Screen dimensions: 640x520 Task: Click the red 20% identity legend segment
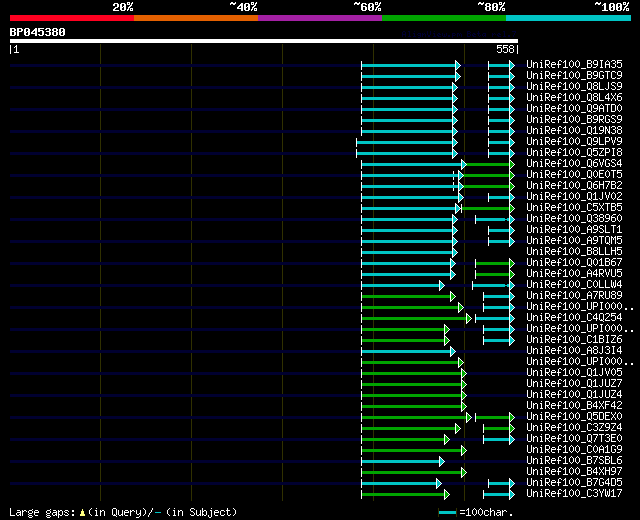pos(72,18)
